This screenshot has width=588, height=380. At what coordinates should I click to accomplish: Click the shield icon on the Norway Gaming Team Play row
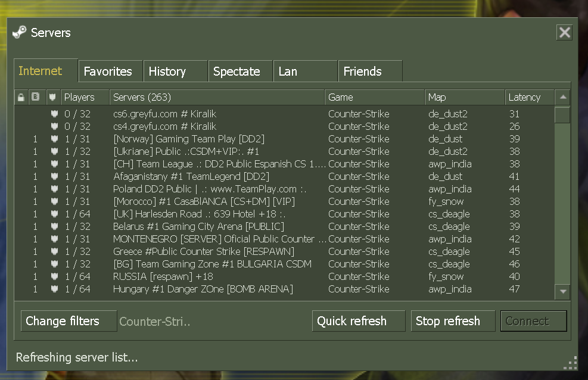[x=54, y=139]
